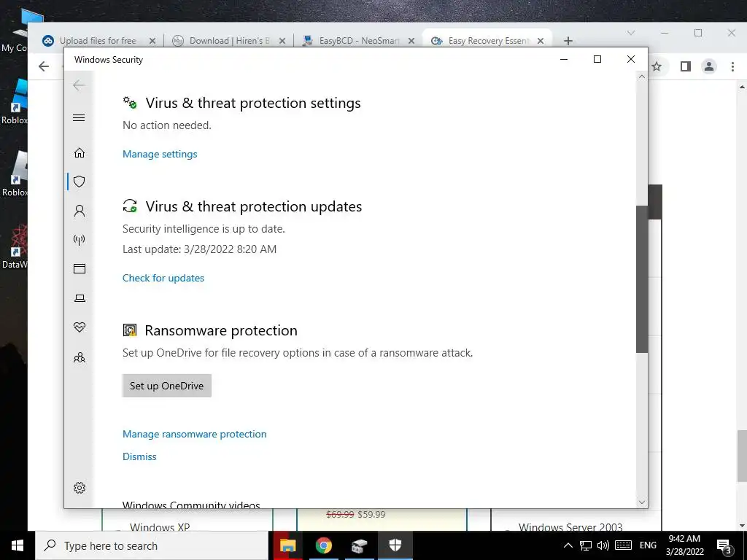Maximize the Windows Security window
This screenshot has width=747, height=560.
click(597, 59)
